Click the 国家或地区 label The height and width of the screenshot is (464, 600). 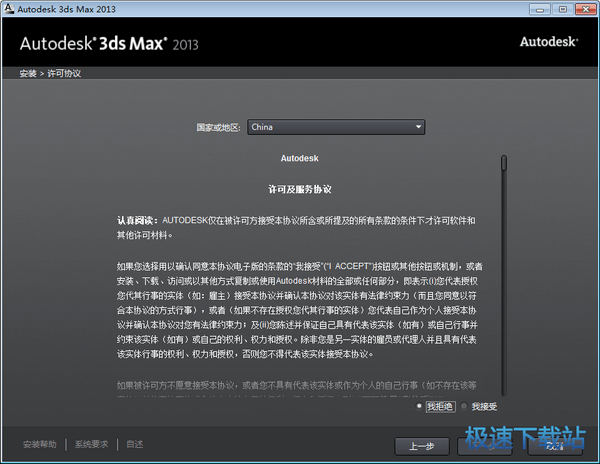(218, 127)
